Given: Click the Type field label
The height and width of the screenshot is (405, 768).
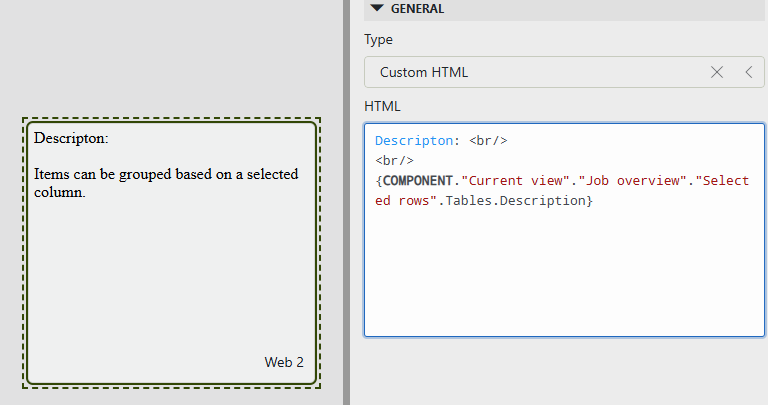Looking at the screenshot, I should pos(378,40).
